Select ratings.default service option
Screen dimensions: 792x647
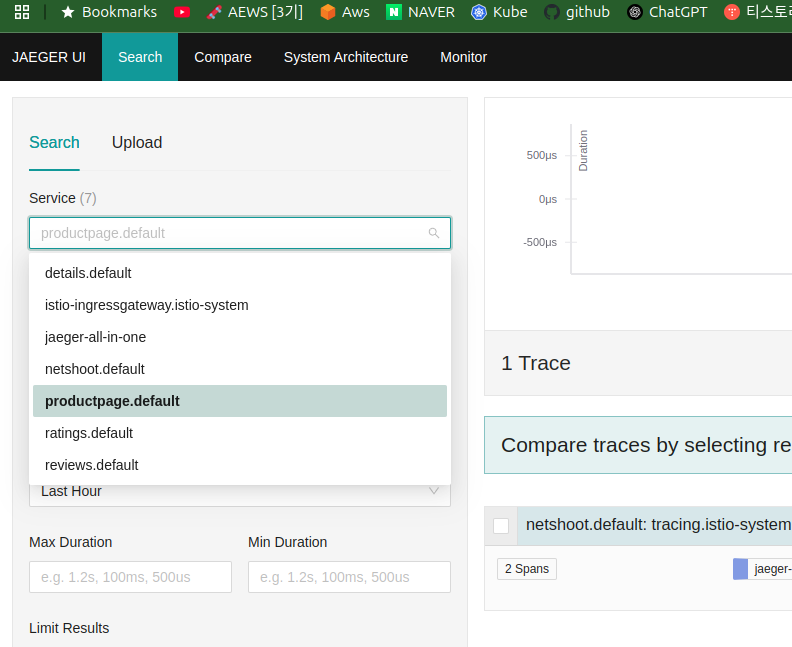[x=240, y=433]
